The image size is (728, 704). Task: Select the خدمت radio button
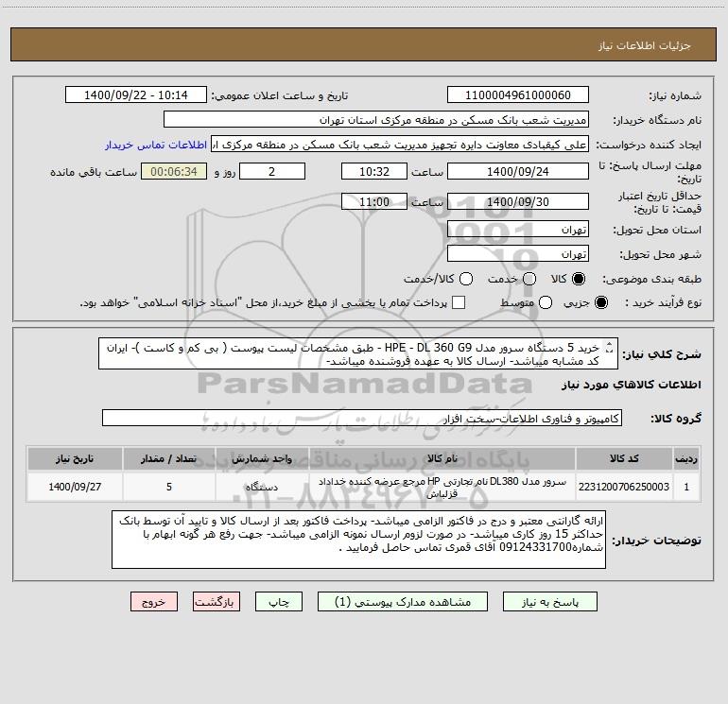click(529, 279)
